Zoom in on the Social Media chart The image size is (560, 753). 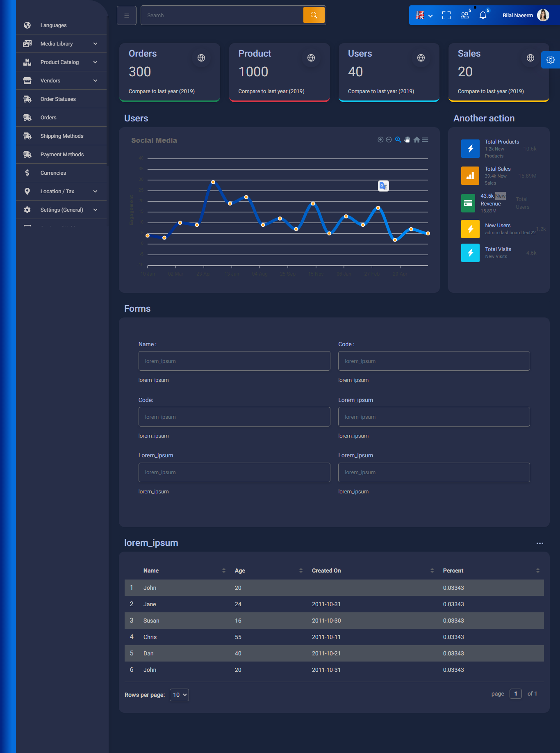(x=380, y=140)
